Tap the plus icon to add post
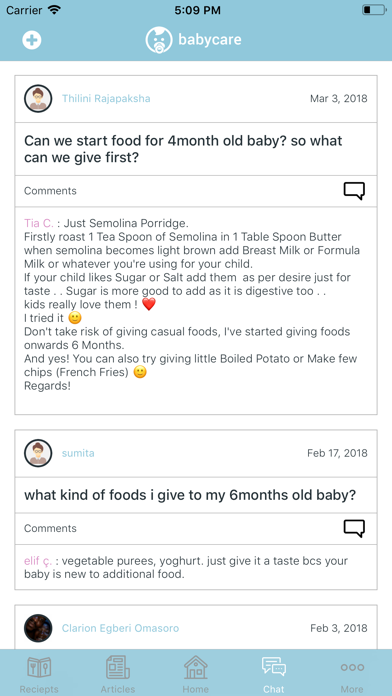This screenshot has width=392, height=696. coord(32,40)
